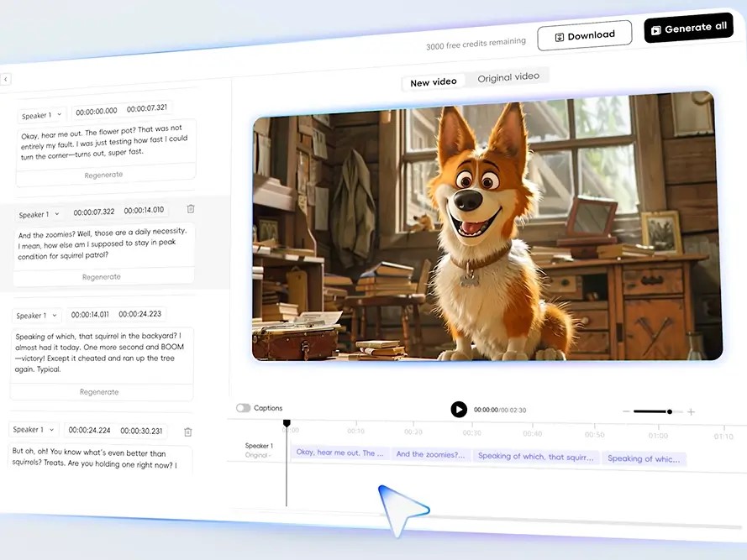Click the Generate all button
Image resolution: width=747 pixels, height=560 pixels.
tap(688, 28)
